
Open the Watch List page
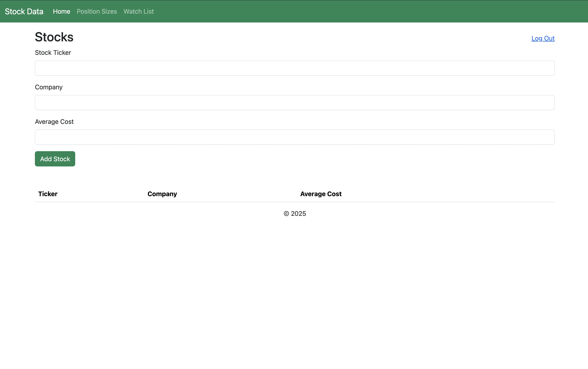pyautogui.click(x=138, y=11)
